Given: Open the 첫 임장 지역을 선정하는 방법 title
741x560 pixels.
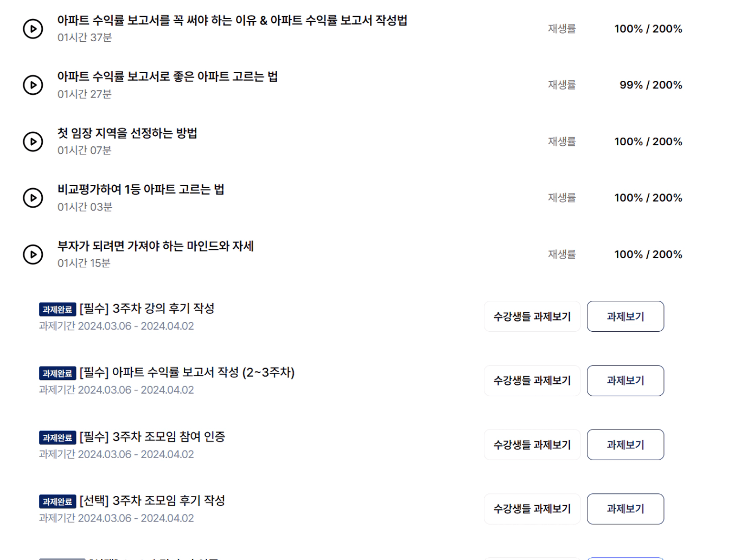Looking at the screenshot, I should pos(127,133).
